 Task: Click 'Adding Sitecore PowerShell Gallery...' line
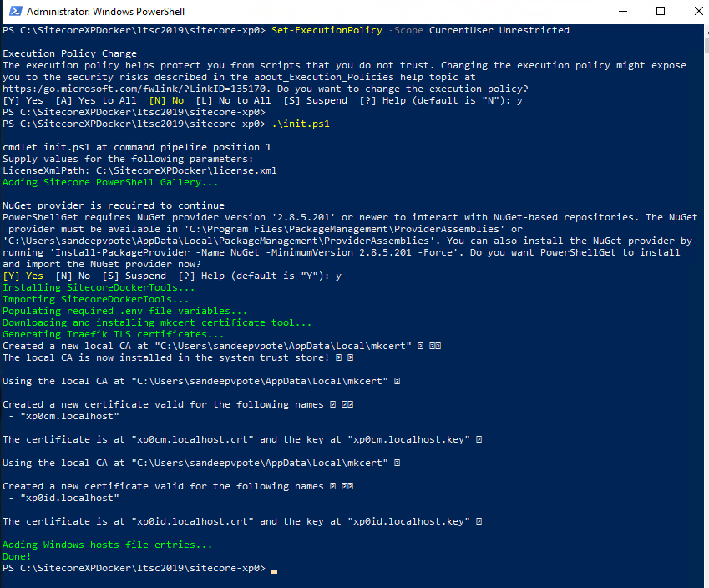click(x=110, y=182)
